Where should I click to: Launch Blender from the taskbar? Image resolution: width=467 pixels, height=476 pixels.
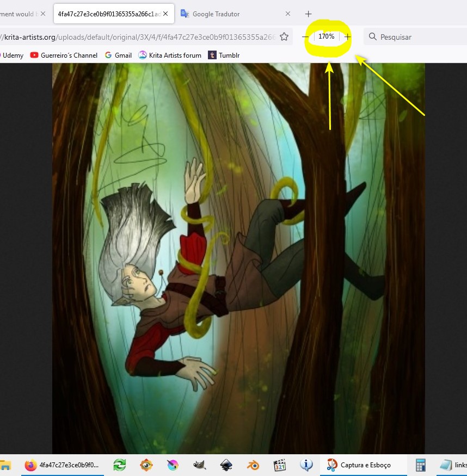click(253, 465)
